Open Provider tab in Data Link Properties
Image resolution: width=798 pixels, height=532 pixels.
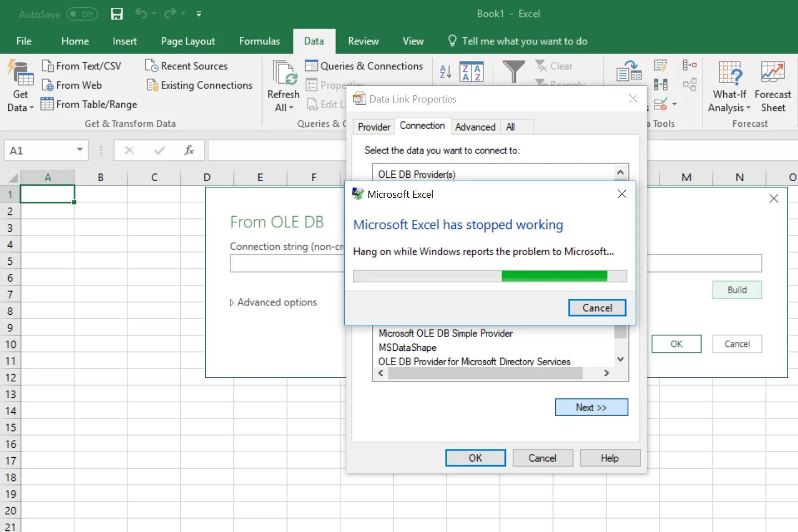click(x=374, y=127)
